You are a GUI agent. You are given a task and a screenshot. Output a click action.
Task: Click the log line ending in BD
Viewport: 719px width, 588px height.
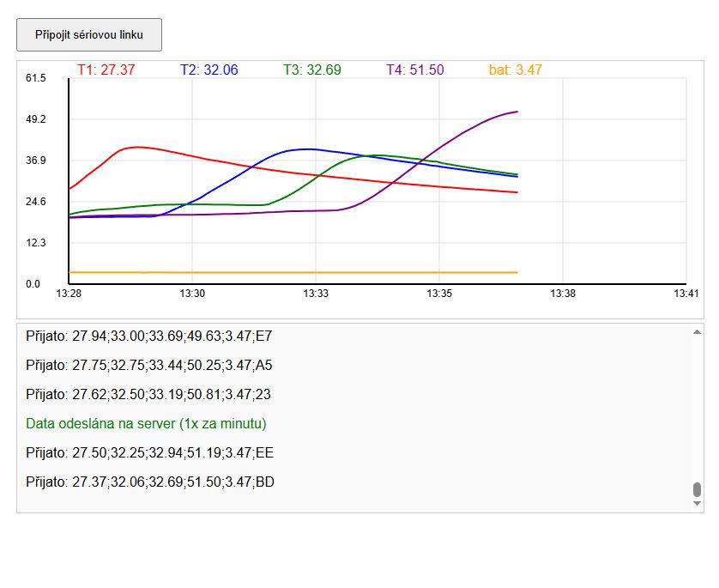(150, 482)
